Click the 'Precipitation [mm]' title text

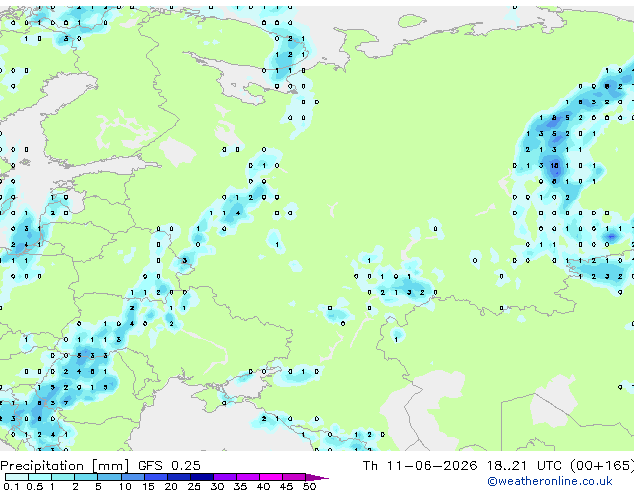[x=65, y=466]
